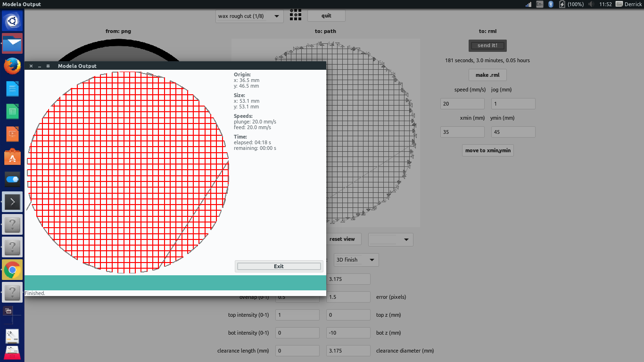644x362 pixels.
Task: Click '181 seconds, 3.0 minutes, 0.05 hours' text
Action: click(487, 60)
